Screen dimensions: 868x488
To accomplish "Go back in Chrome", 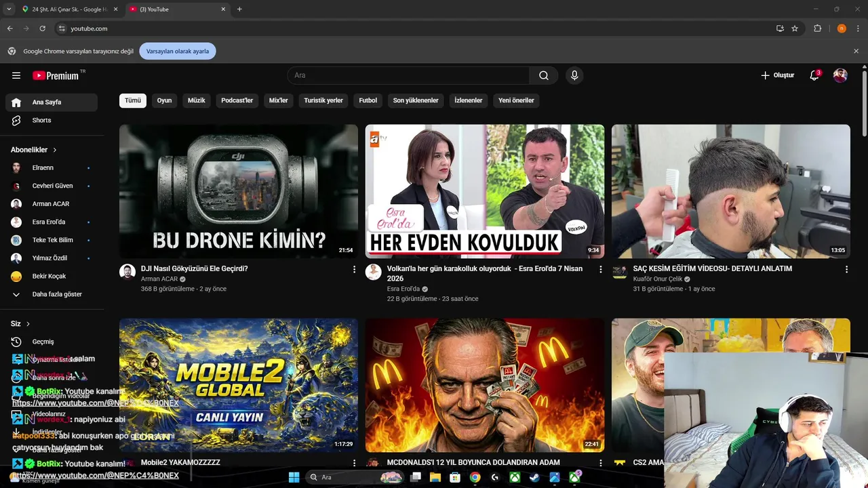I will (x=9, y=28).
